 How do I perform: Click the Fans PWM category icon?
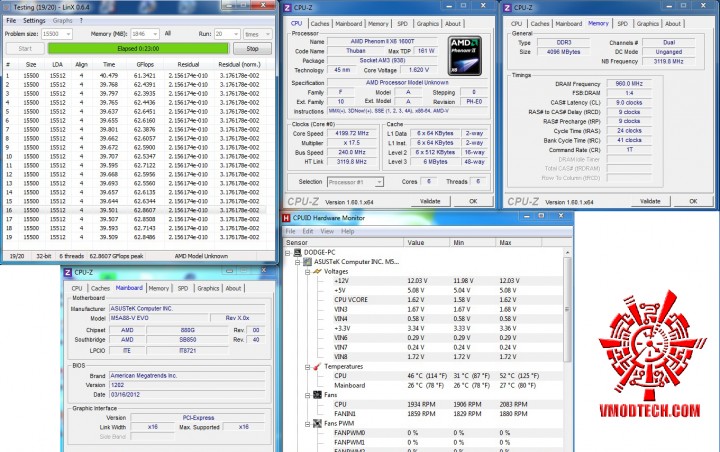[x=317, y=424]
